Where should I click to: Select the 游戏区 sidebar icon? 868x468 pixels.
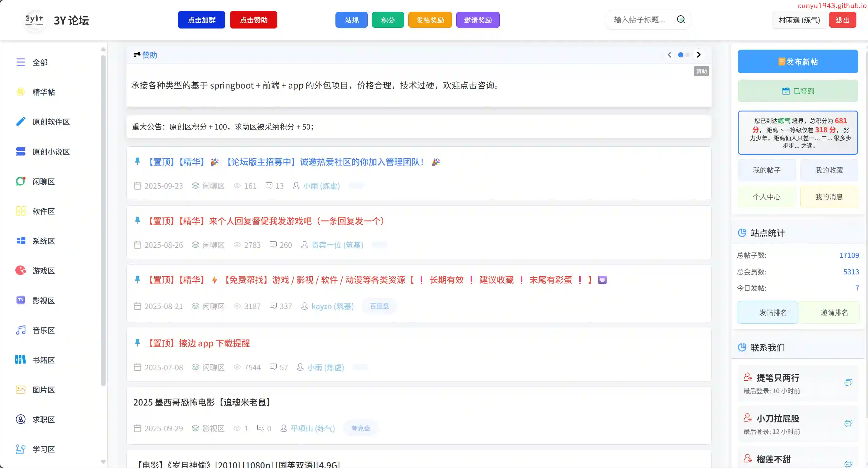21,270
